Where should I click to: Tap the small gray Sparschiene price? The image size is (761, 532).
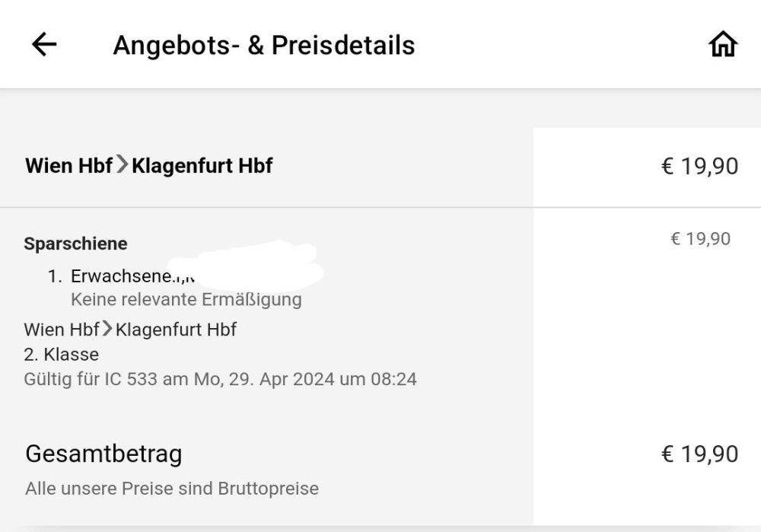tap(699, 239)
